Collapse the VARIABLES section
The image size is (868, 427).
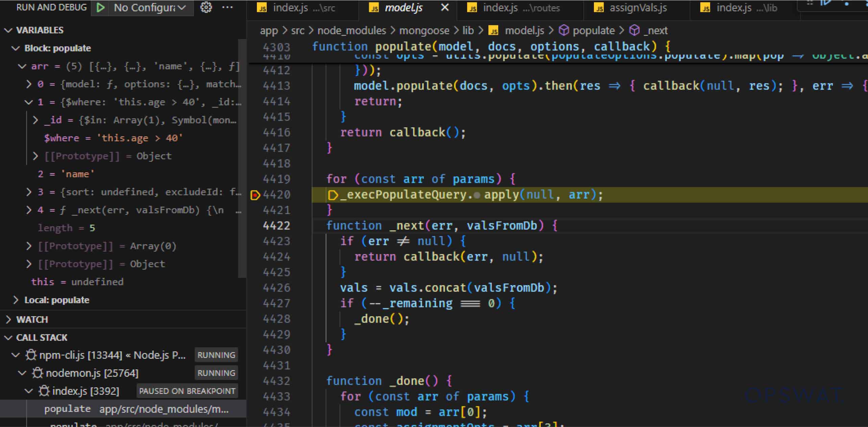[8, 30]
